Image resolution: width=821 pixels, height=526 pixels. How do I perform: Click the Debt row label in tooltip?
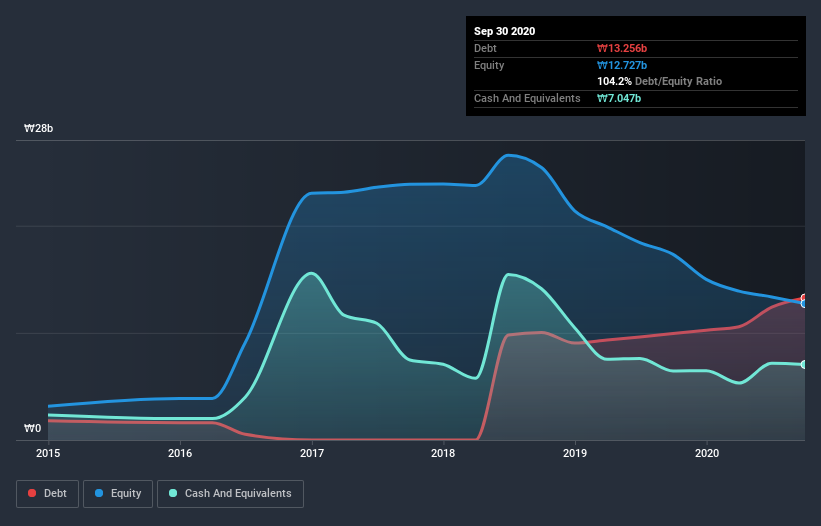[485, 48]
